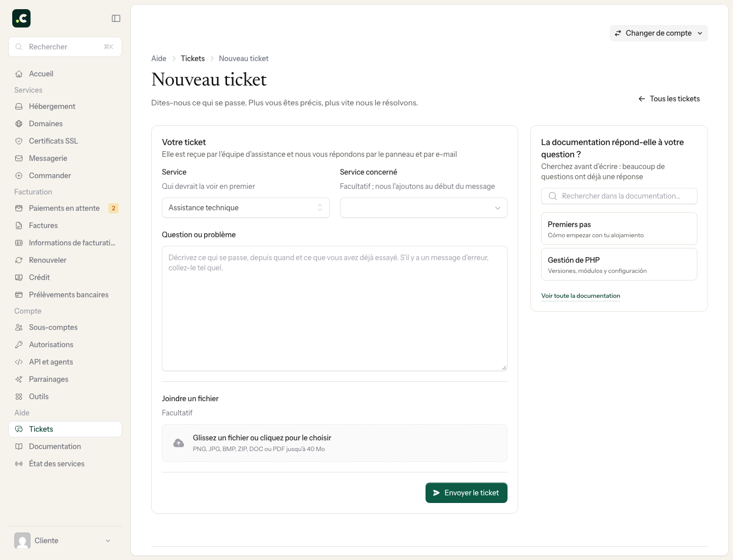Screen dimensions: 733x560
Task: Click the Tickets breadcrumb link
Action: [x=193, y=59]
